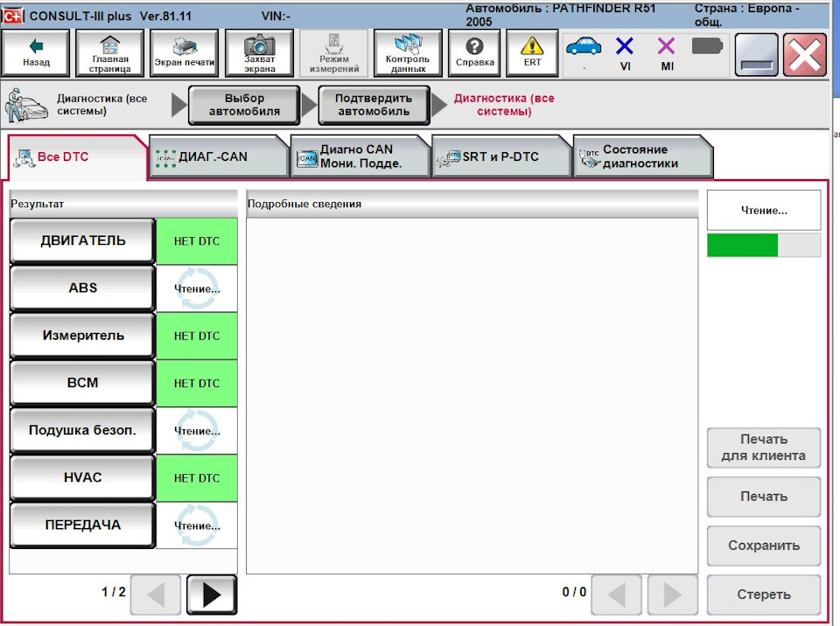Select the ABS system button
This screenshot has width=840, height=626.
click(82, 289)
